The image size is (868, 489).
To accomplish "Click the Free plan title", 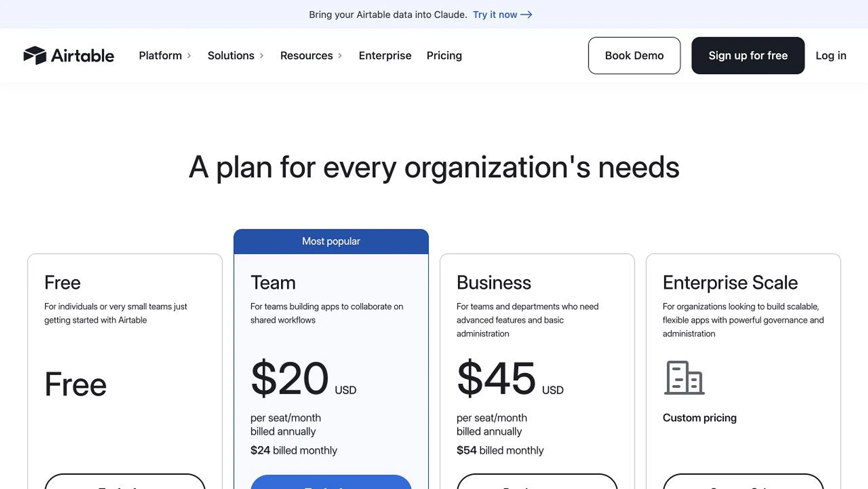I will point(62,282).
